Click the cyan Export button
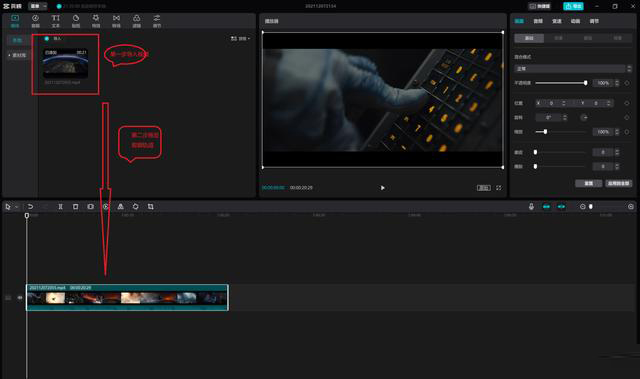This screenshot has width=640, height=379. 573,6
